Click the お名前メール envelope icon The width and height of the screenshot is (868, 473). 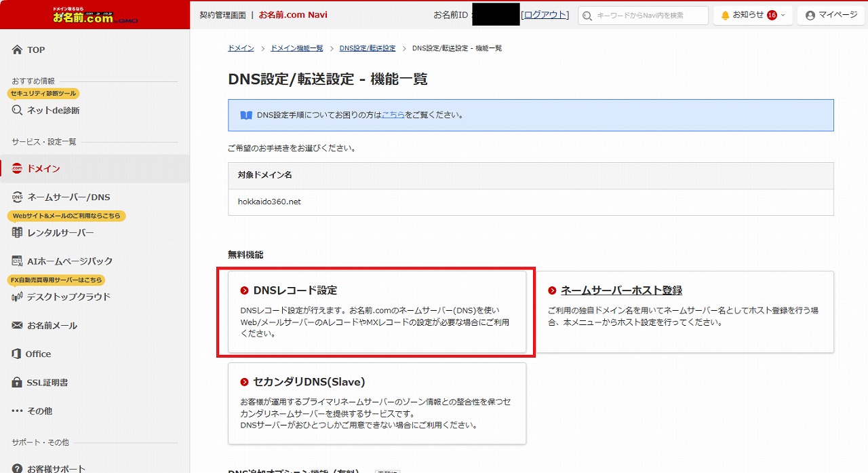pyautogui.click(x=17, y=325)
